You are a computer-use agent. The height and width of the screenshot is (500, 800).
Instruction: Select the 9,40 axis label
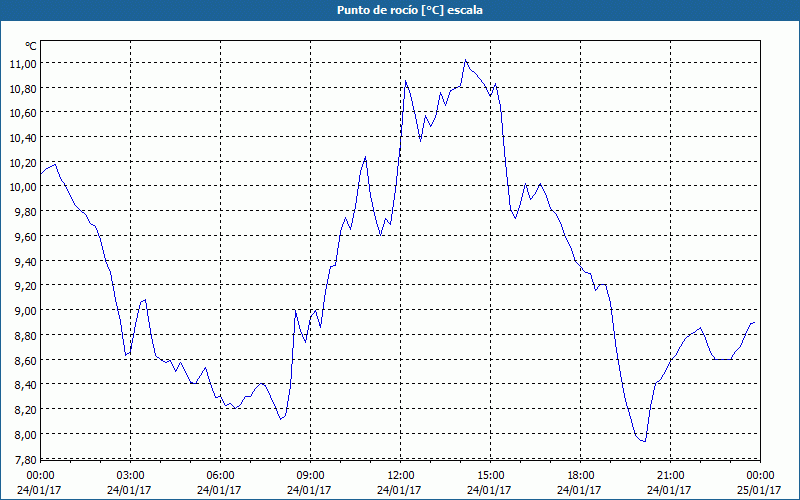25,262
